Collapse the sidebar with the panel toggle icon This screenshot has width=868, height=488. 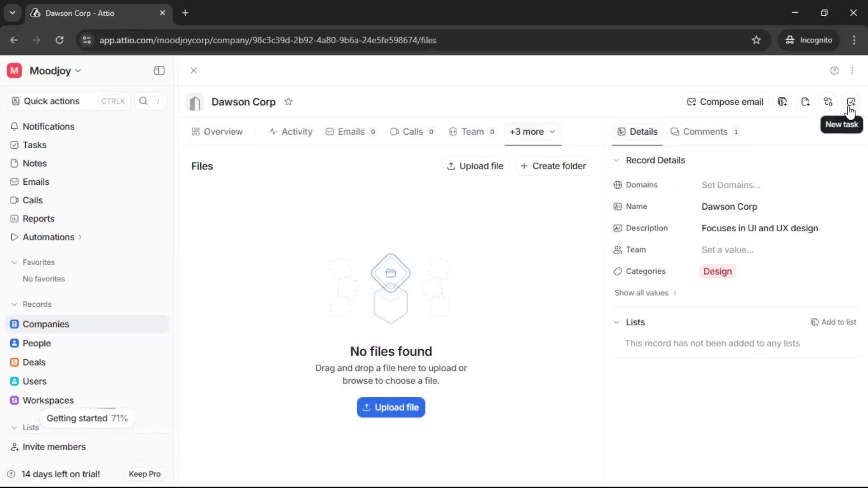pos(159,70)
